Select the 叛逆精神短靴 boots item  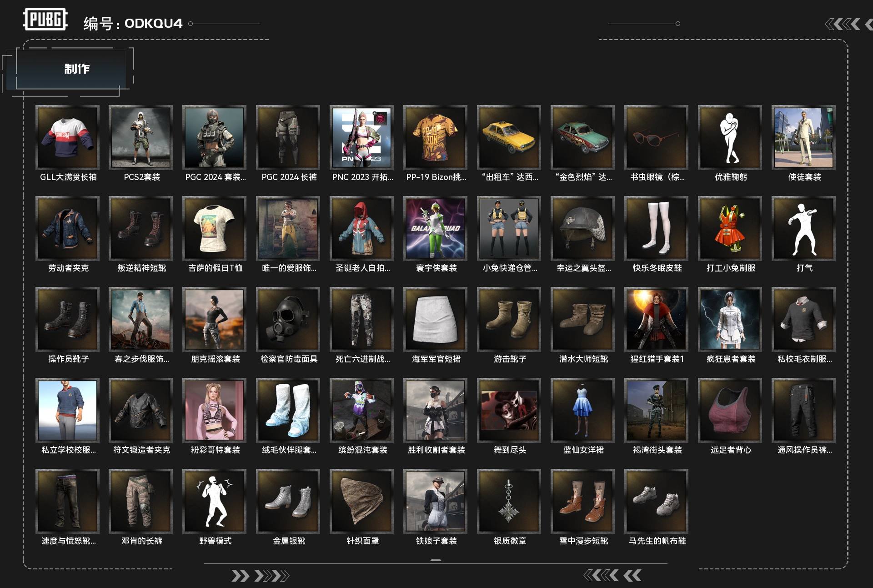point(141,228)
